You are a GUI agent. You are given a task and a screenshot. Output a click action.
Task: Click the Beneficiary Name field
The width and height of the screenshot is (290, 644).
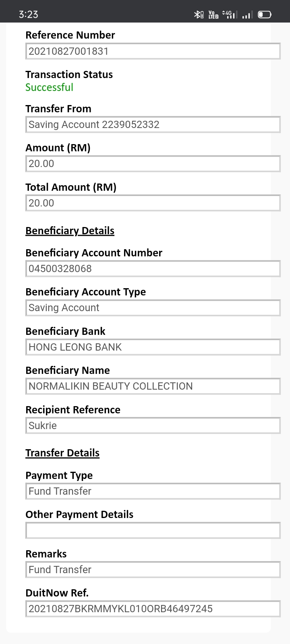click(x=153, y=386)
